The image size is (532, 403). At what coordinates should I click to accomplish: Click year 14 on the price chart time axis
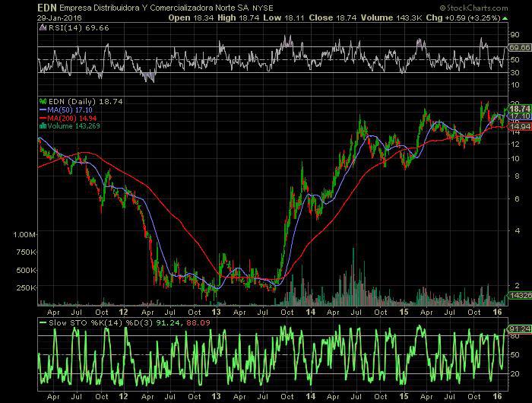pos(310,312)
